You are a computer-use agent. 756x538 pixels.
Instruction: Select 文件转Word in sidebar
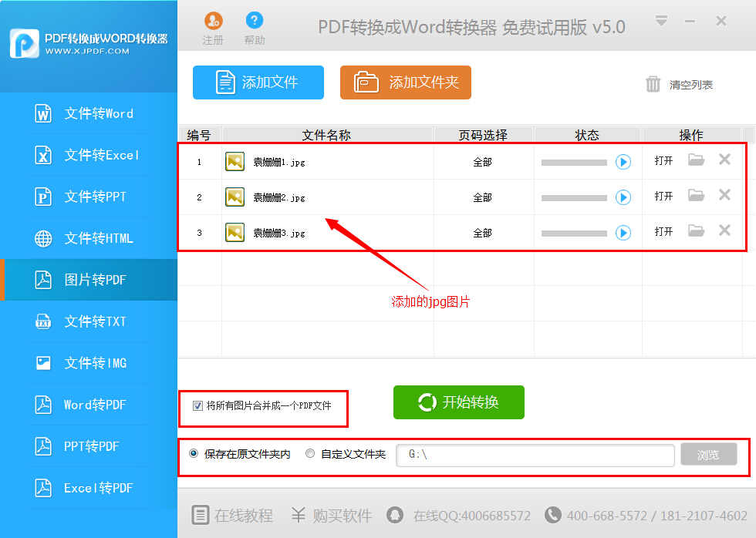pyautogui.click(x=89, y=113)
